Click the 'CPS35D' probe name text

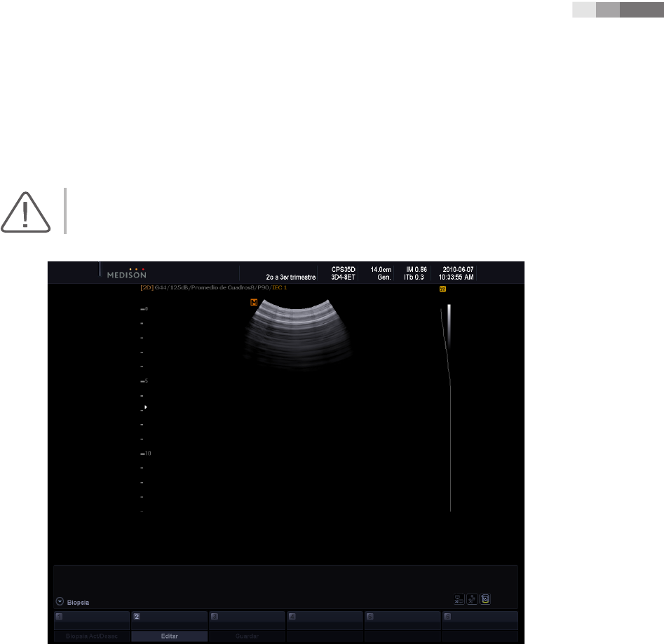tap(344, 270)
